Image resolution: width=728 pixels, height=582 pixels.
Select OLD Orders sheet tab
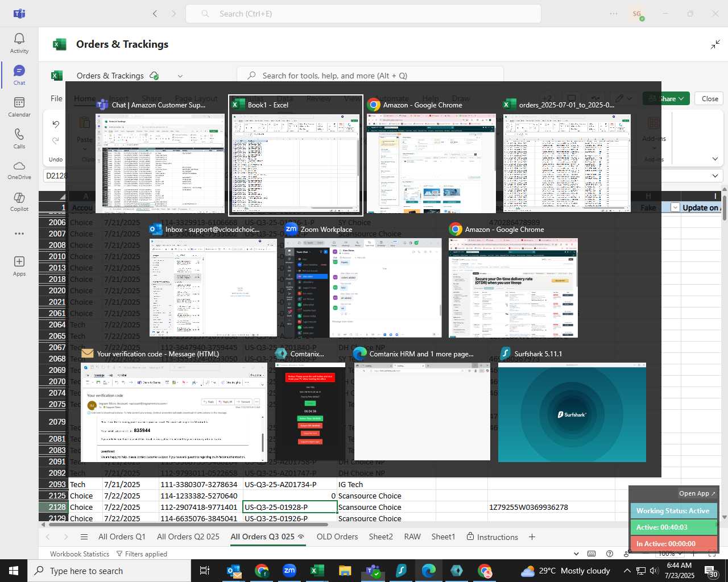tap(337, 537)
